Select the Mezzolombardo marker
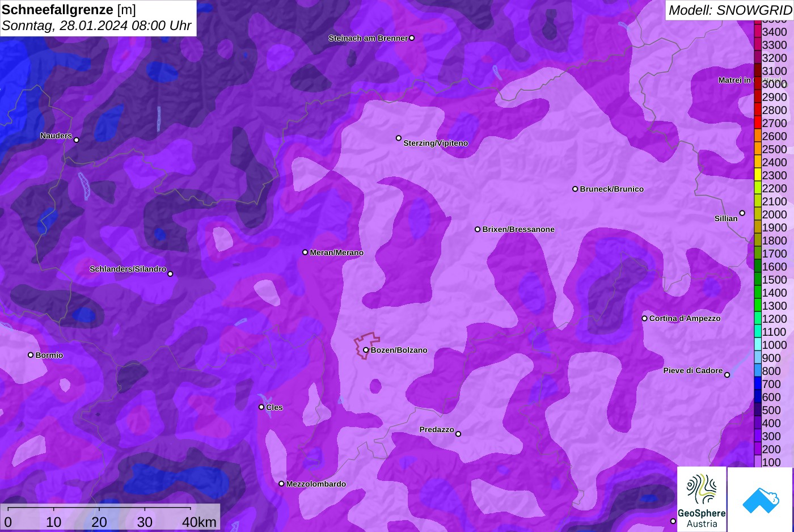Viewport: 794px width, 532px height. pos(281,484)
